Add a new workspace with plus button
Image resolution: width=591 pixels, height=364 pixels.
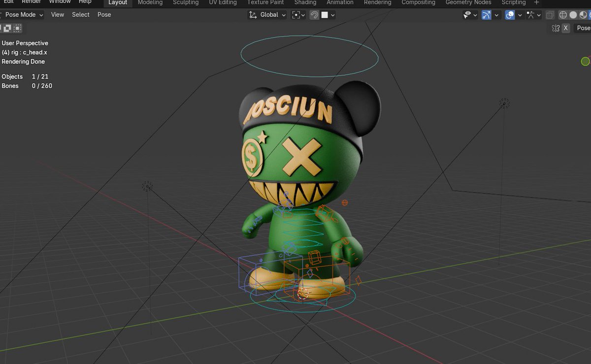pyautogui.click(x=537, y=2)
